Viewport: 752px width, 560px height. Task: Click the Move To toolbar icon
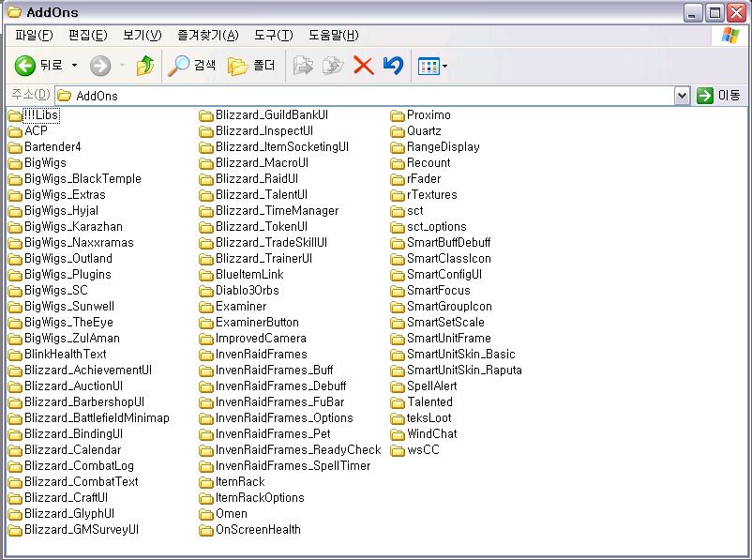click(x=303, y=66)
